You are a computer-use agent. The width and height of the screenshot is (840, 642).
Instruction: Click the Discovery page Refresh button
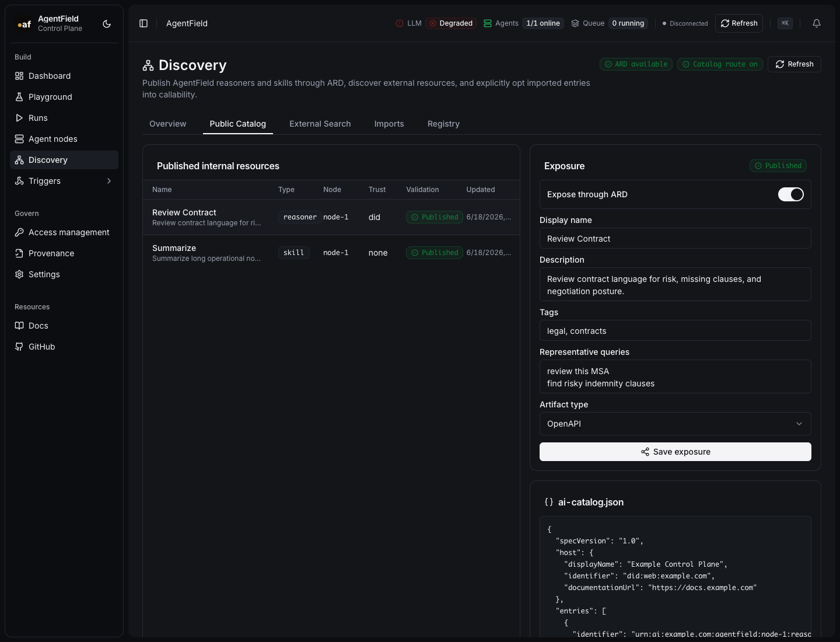coord(794,64)
